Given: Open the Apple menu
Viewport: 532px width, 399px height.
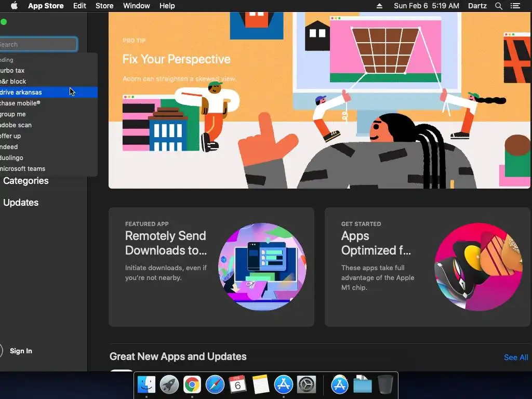Looking at the screenshot, I should 14,6.
